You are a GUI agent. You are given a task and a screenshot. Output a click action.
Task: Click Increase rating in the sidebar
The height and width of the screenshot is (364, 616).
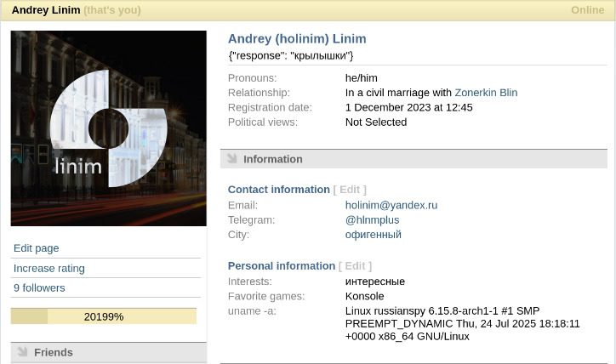click(49, 268)
